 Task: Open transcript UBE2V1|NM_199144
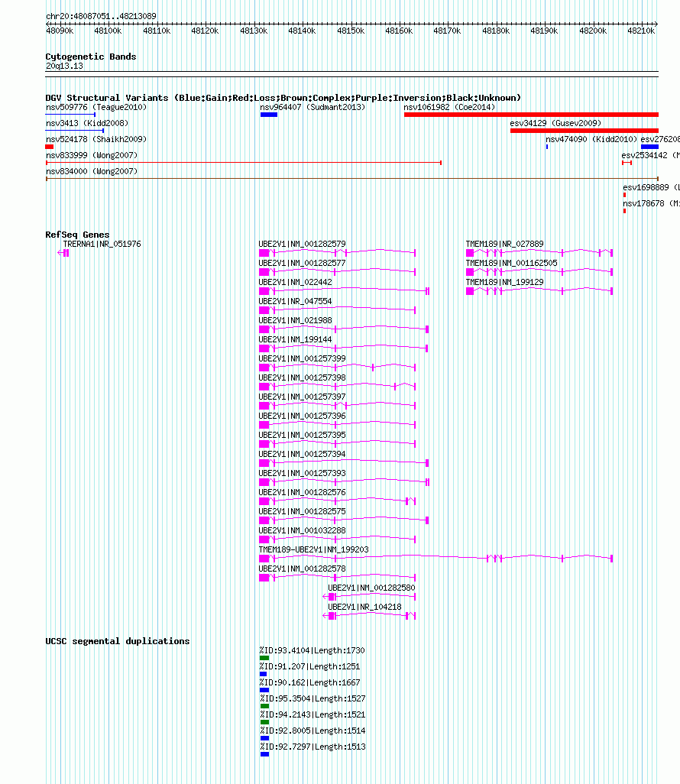coord(295,339)
